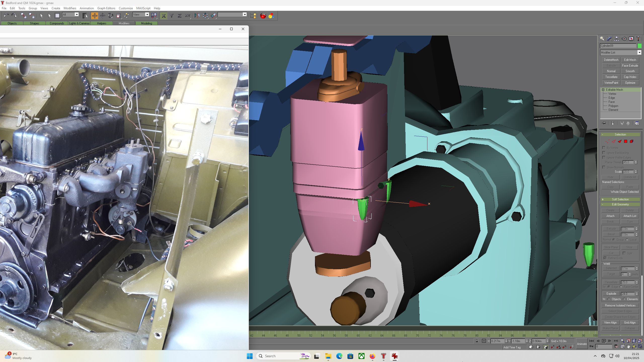Image resolution: width=644 pixels, height=362 pixels.
Task: Enable Ignore Backfacing checkbox
Action: (x=604, y=153)
